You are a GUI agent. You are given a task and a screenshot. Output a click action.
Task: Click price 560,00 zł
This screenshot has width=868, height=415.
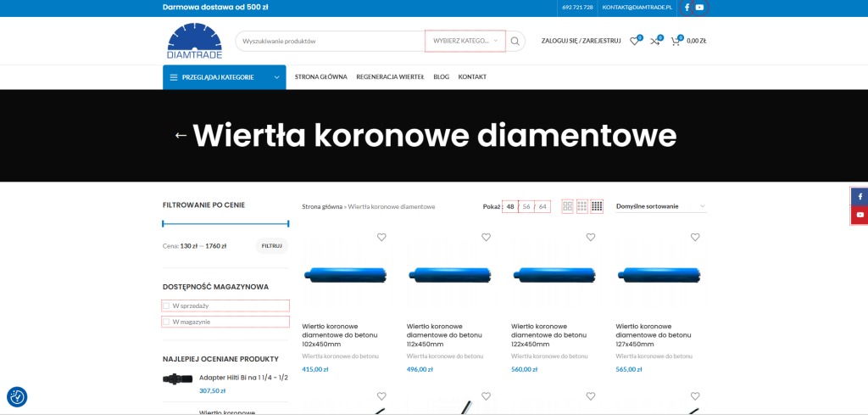point(525,369)
